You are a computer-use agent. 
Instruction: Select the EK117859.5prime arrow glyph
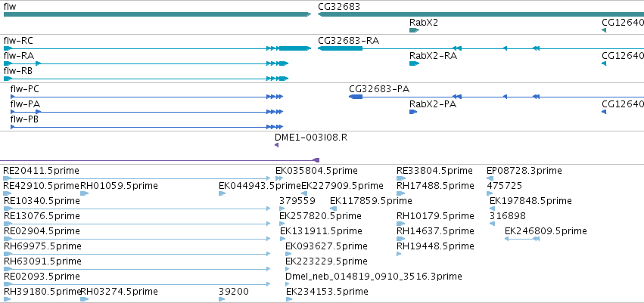click(x=333, y=209)
